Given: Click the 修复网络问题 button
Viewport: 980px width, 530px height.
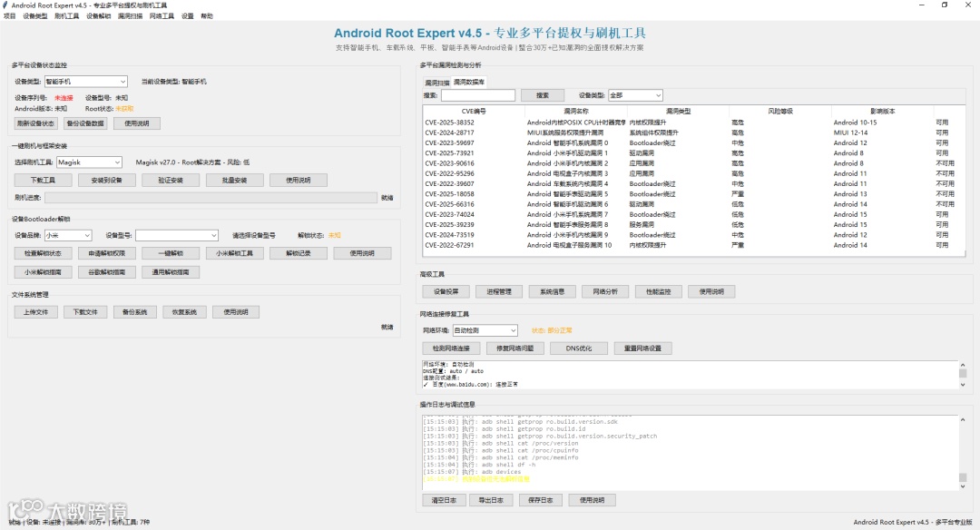Looking at the screenshot, I should click(515, 348).
